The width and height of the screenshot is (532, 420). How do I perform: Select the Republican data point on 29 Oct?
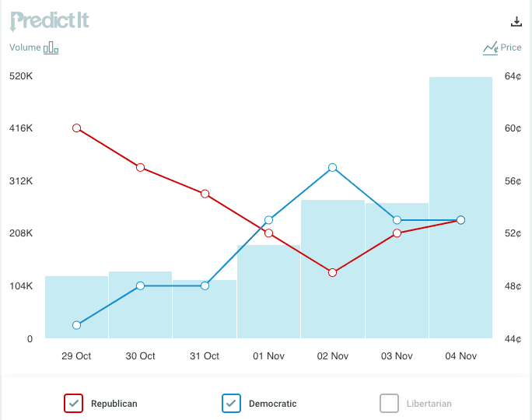(x=76, y=128)
